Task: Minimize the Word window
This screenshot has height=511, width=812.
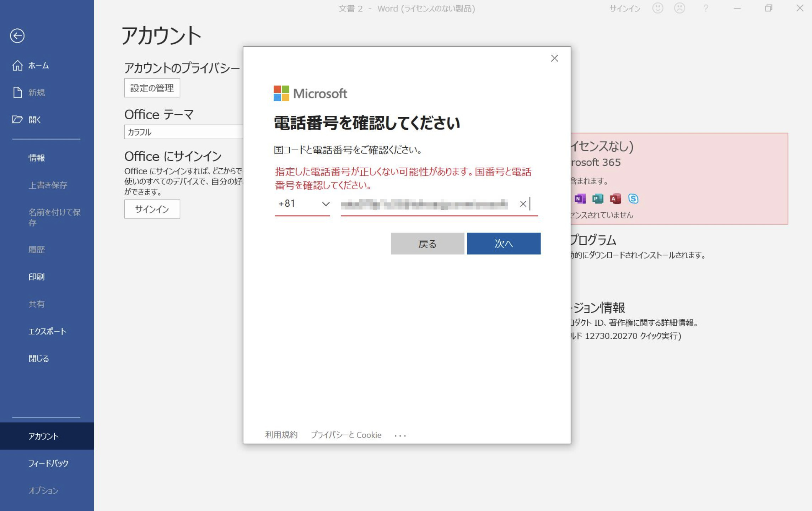Action: point(737,8)
